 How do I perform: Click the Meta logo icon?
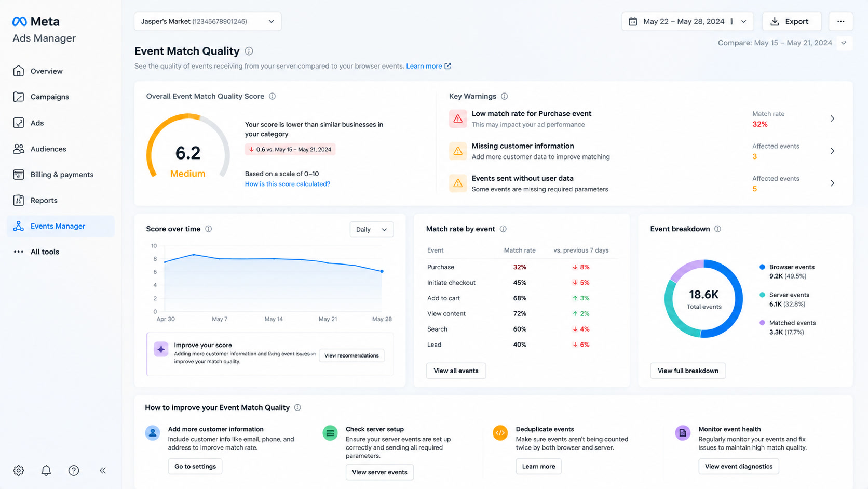click(x=19, y=21)
